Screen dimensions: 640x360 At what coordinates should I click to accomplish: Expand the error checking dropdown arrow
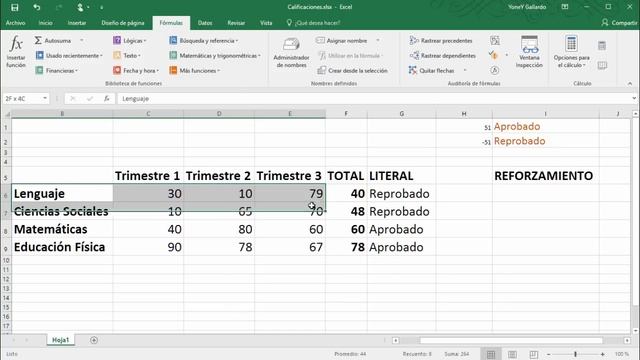[507, 55]
